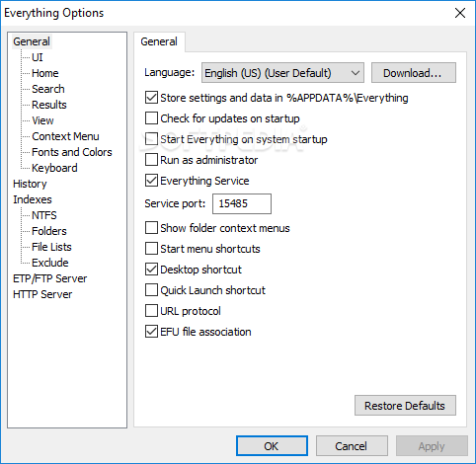Click the Download... language button
This screenshot has width=476, height=464.
point(414,73)
